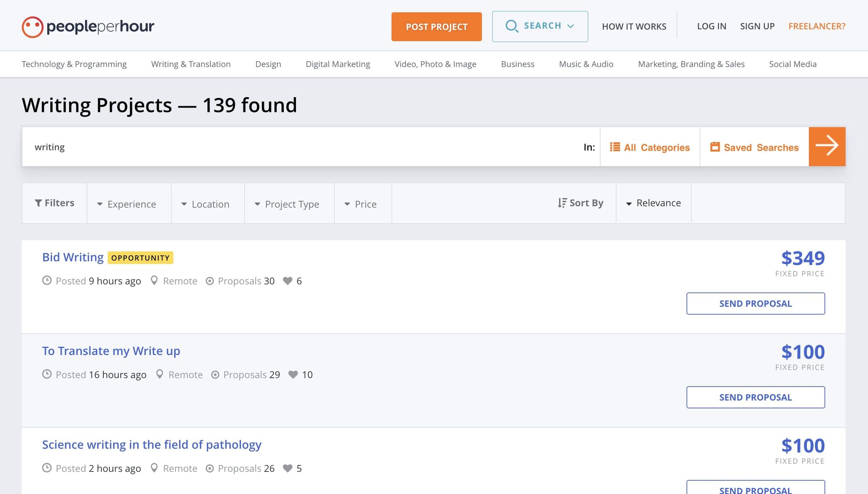The height and width of the screenshot is (494, 868).
Task: Change the Relevance sort order dropdown
Action: coord(653,203)
